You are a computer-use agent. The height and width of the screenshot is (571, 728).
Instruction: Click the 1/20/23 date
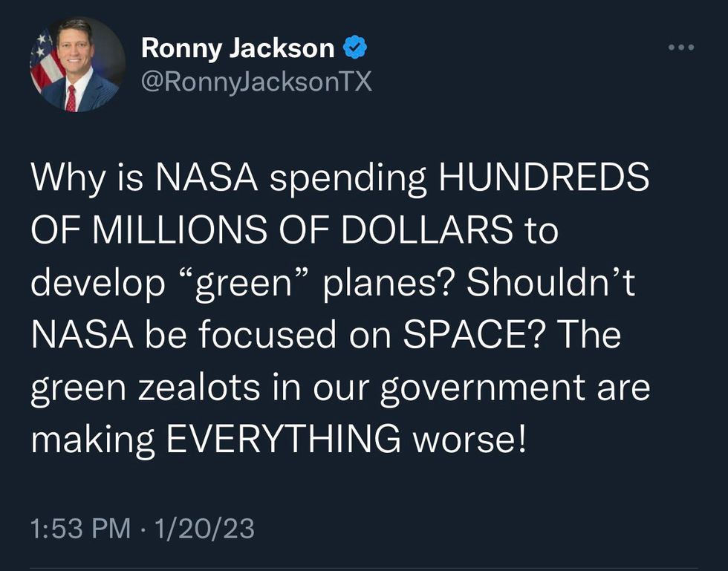[204, 529]
